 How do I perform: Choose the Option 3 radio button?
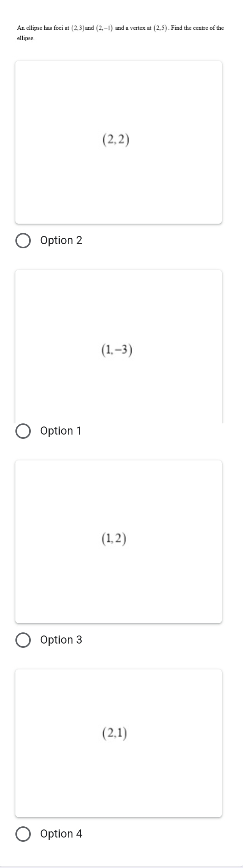click(x=23, y=640)
